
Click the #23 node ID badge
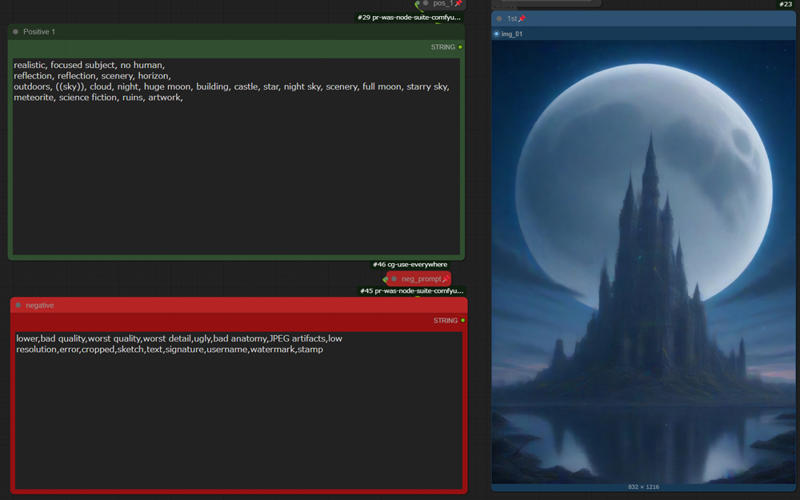(785, 4)
